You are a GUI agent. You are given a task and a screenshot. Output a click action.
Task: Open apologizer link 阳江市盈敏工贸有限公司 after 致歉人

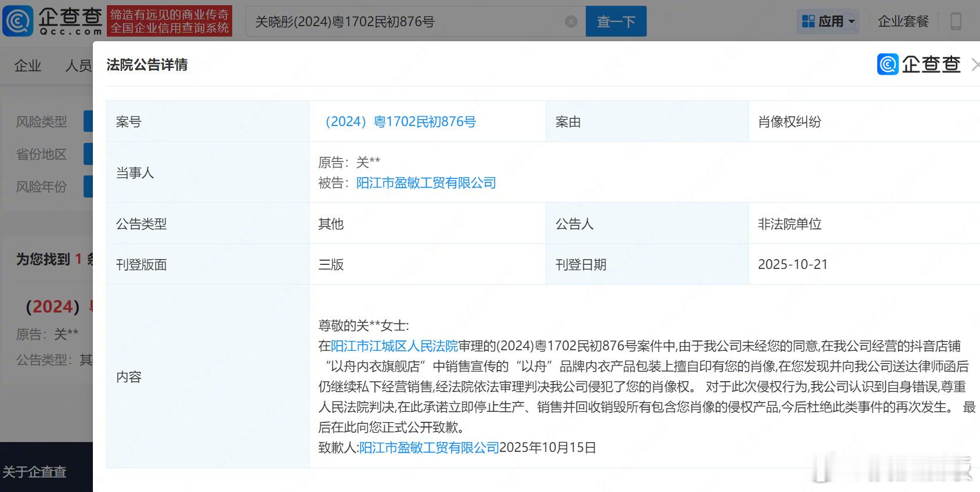click(429, 447)
